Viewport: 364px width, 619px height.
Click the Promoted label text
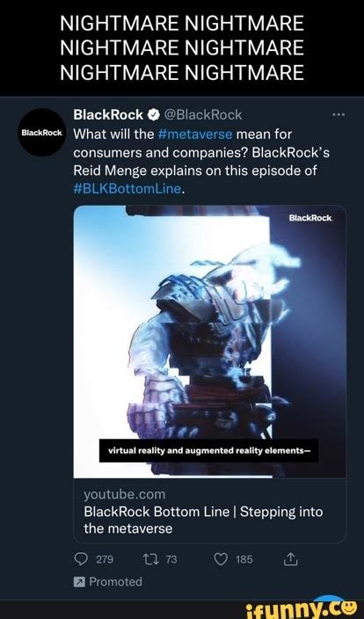pos(116,581)
